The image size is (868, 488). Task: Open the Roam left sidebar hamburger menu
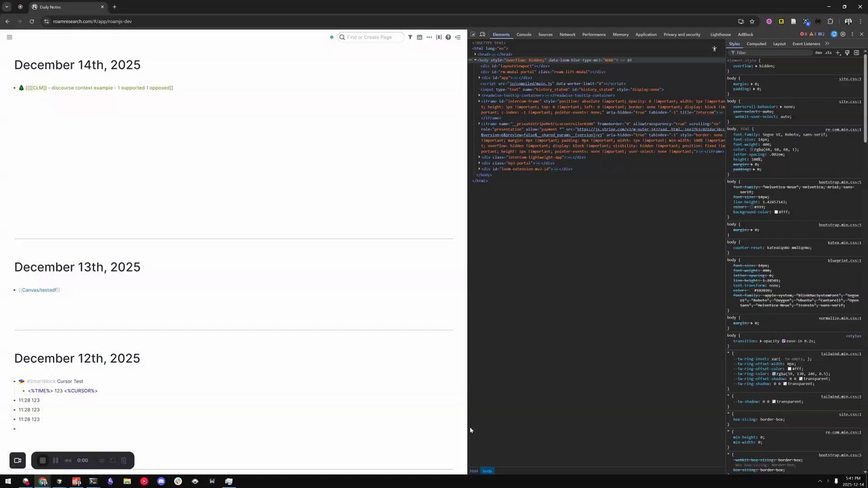(9, 37)
